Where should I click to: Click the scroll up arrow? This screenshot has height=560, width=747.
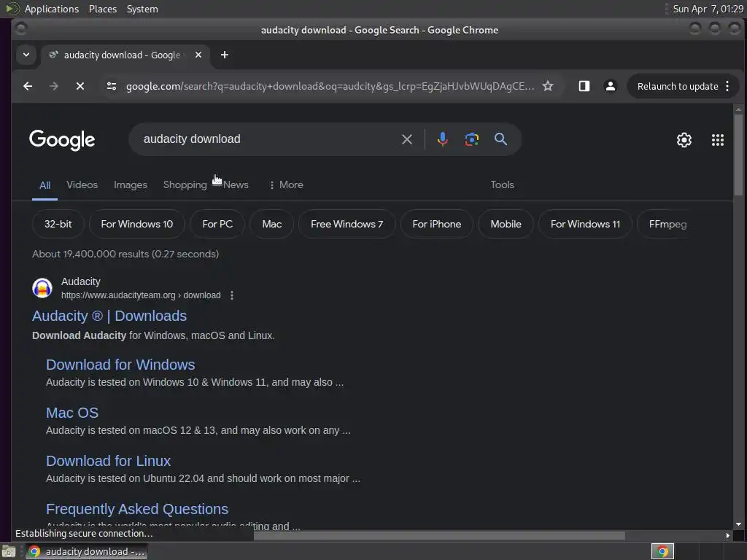tap(738, 109)
